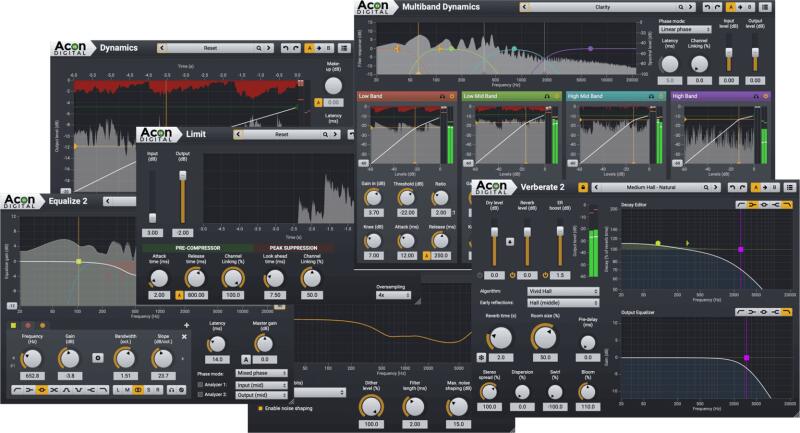Open Phase mode dropdown Mixed phase in Equalize 2
Viewport: 800px width, 433px height.
[x=261, y=373]
